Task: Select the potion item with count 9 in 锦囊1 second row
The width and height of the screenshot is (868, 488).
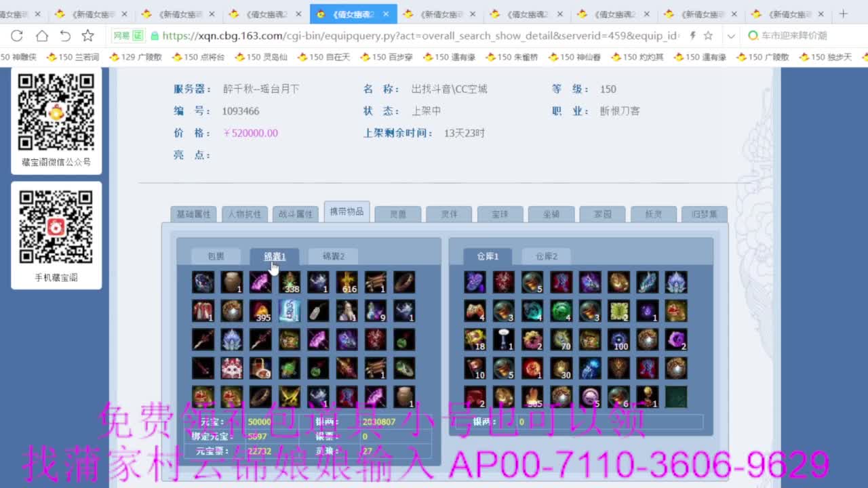Action: [x=376, y=311]
